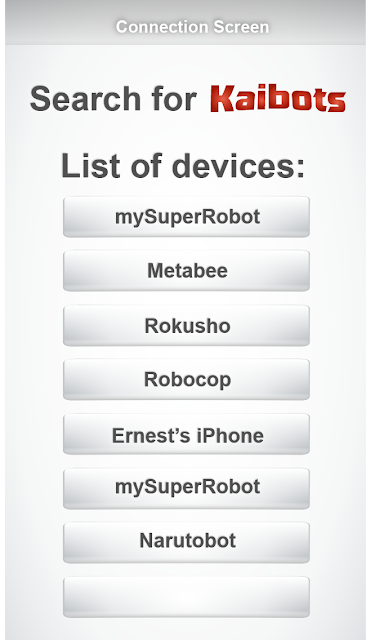Viewport: 366px width, 640px height.
Task: Select the Narutobot device
Action: (x=186, y=543)
